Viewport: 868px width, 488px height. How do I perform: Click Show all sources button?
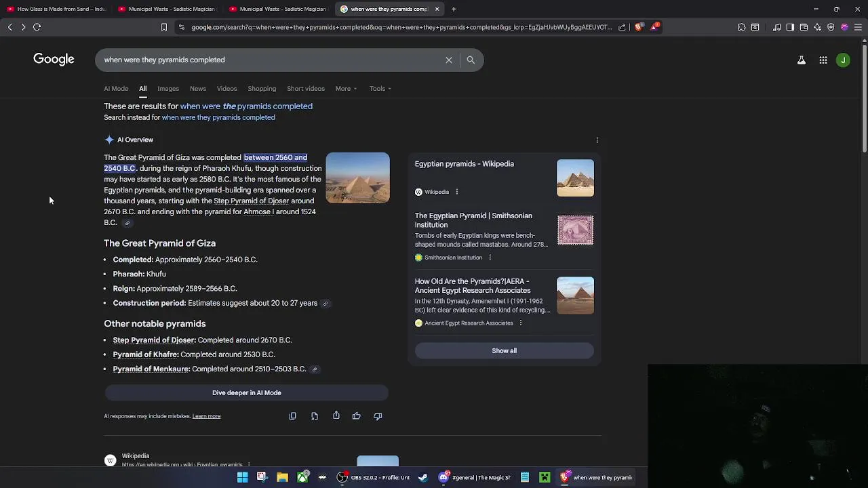(505, 351)
